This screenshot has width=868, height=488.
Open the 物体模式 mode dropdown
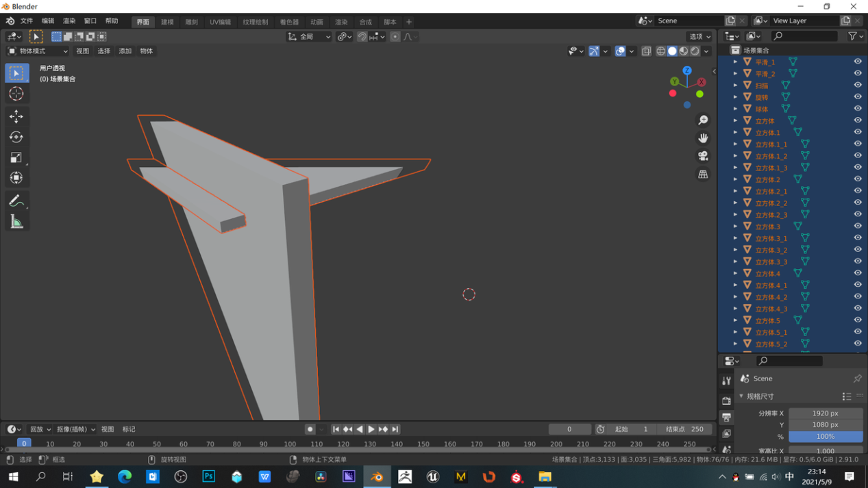click(38, 51)
